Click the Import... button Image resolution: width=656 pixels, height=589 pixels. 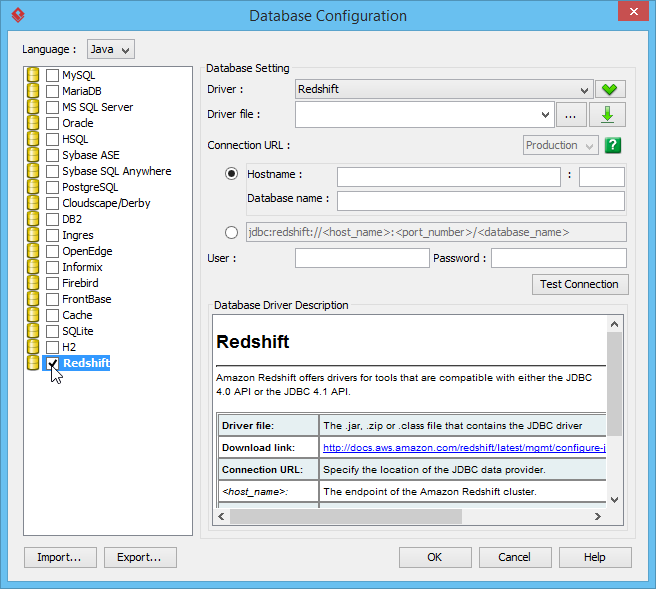pos(60,557)
